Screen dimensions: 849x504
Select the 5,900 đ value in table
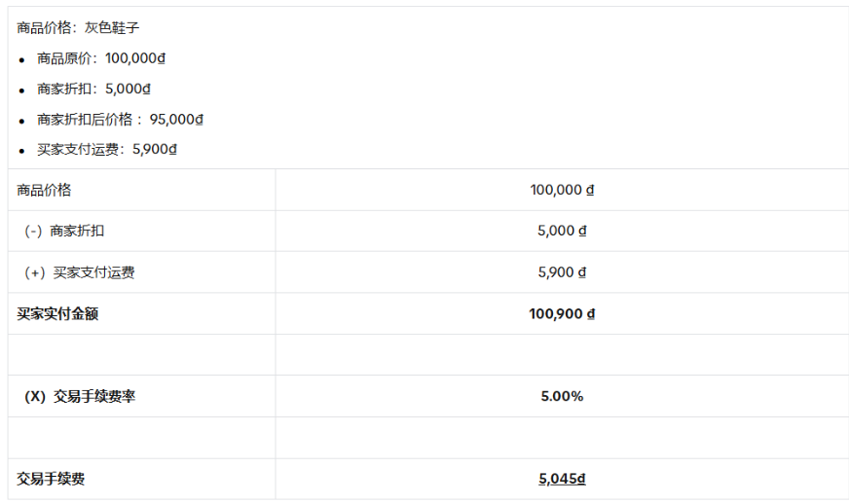[x=562, y=272]
